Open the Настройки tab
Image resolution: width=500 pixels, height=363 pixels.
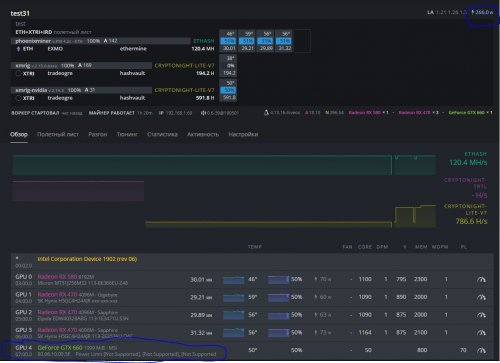pyautogui.click(x=243, y=134)
